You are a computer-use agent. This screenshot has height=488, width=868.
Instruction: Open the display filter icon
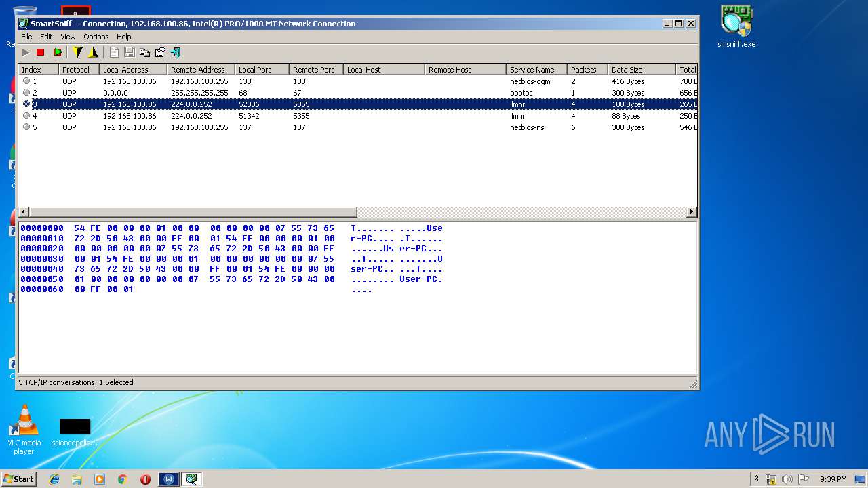(x=93, y=52)
